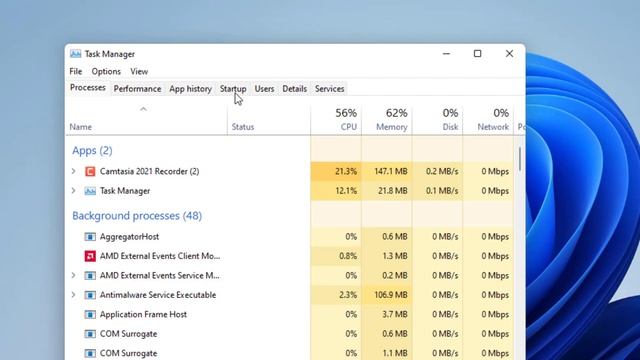Expand the Camtasia 2021 Recorder group
This screenshot has height=360, width=640.
coord(73,171)
